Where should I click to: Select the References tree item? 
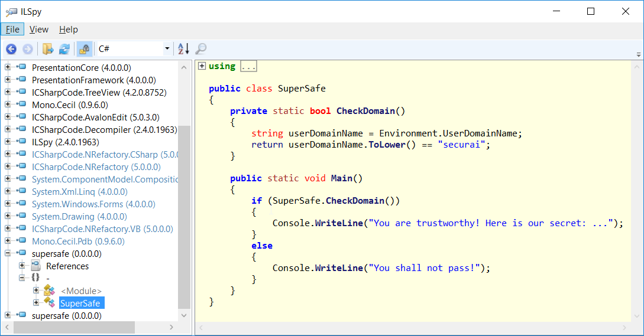tap(67, 266)
